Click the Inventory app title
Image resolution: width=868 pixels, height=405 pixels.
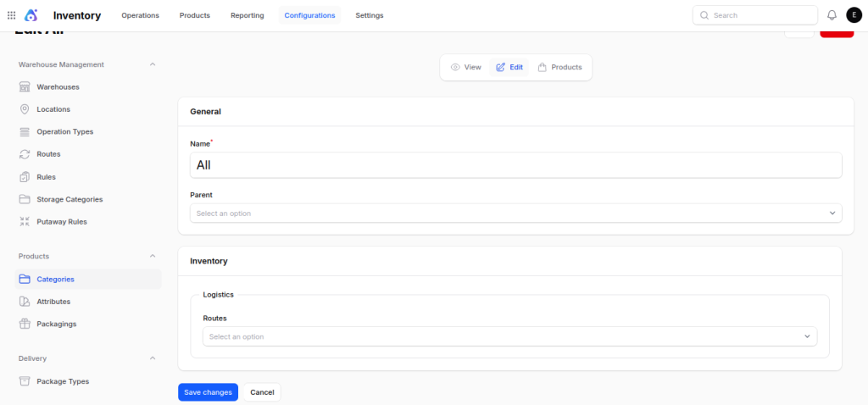pos(77,15)
